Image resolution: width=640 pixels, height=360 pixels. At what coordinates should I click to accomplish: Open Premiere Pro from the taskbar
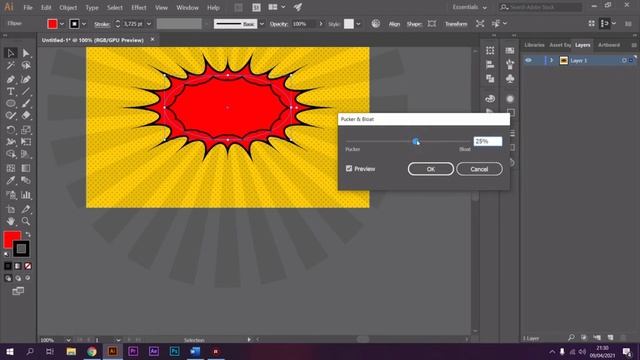(x=133, y=351)
